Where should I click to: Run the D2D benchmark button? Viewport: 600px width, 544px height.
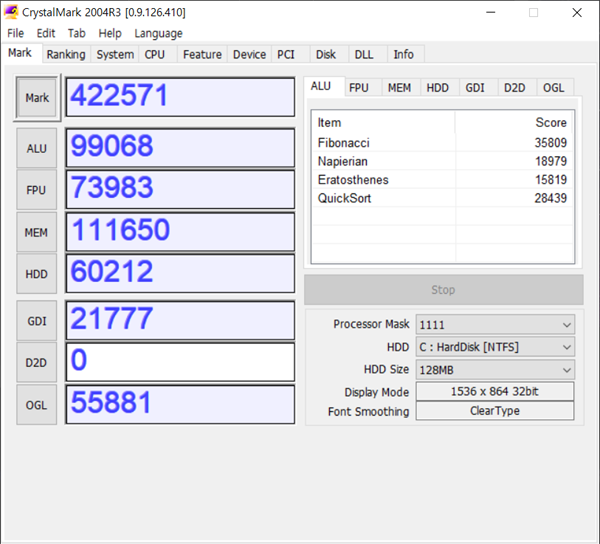[37, 362]
